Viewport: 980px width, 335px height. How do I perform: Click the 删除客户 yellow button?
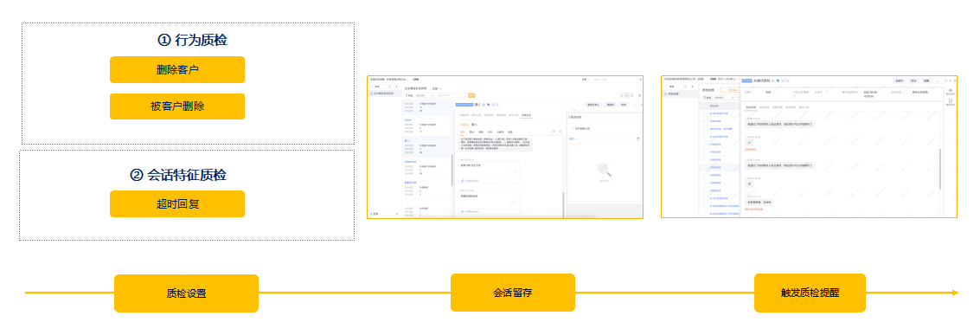176,69
